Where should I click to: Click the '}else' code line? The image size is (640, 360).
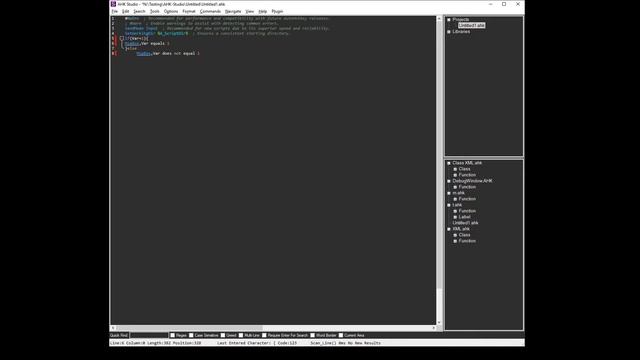tap(131, 48)
